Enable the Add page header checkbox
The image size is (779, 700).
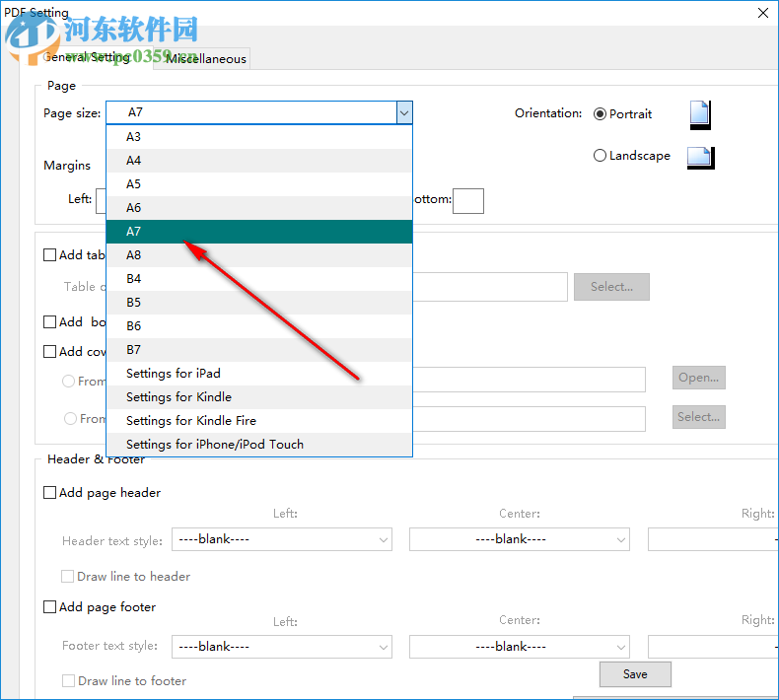pyautogui.click(x=49, y=492)
